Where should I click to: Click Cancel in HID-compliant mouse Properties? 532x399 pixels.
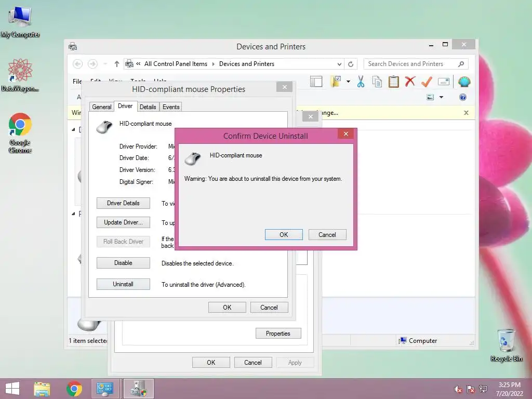click(269, 308)
